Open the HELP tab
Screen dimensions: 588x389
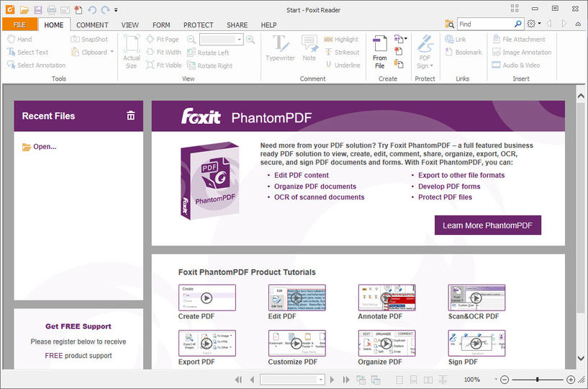tap(268, 24)
